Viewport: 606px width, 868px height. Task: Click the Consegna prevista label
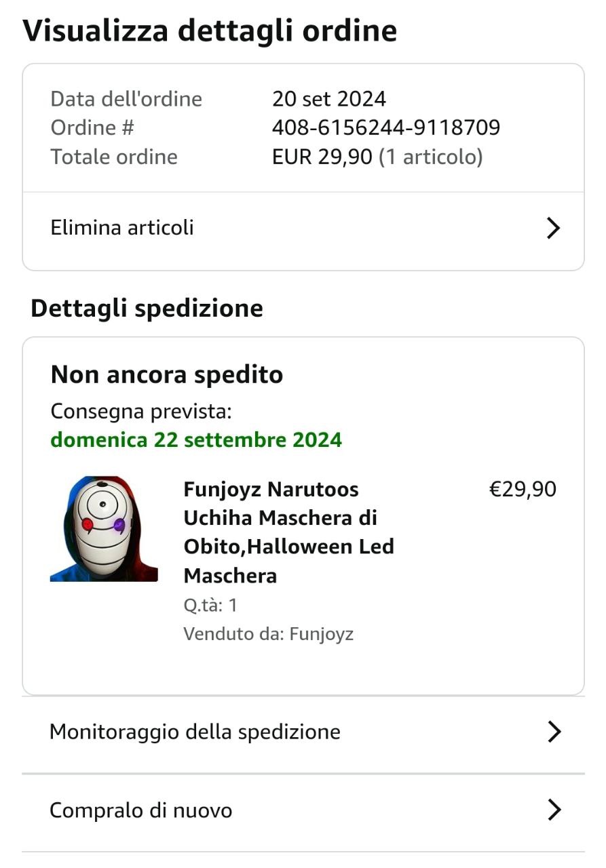tap(141, 412)
